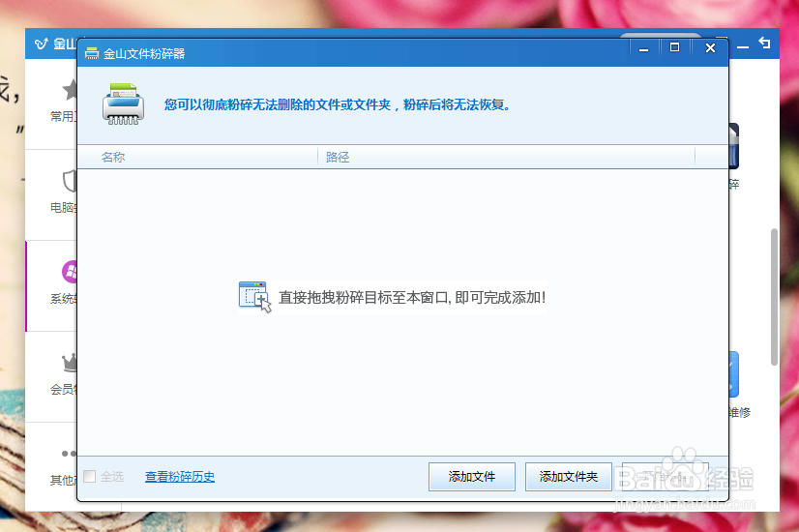Open the 查看粉碎历史 link
This screenshot has width=799, height=532.
click(179, 477)
